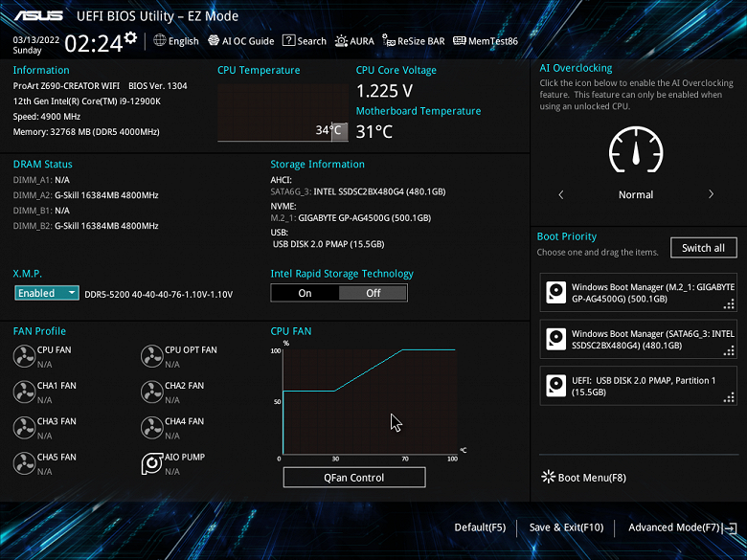Turn Intel Rapid Storage Technology On

pyautogui.click(x=305, y=293)
